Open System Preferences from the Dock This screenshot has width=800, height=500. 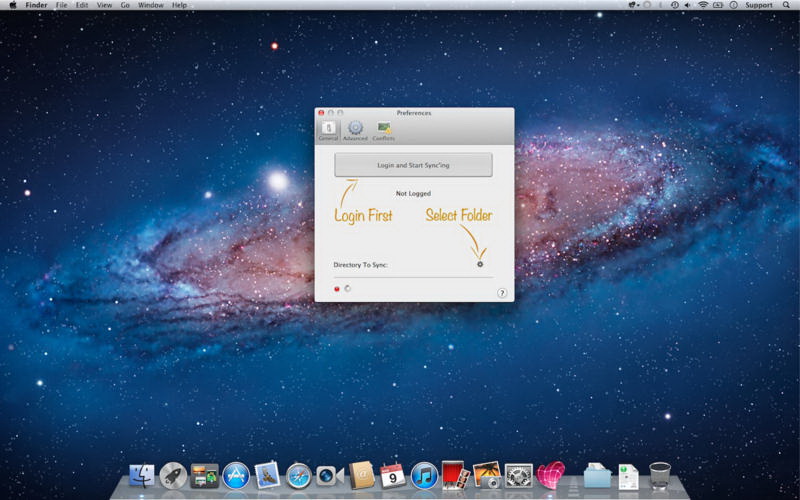click(x=518, y=476)
